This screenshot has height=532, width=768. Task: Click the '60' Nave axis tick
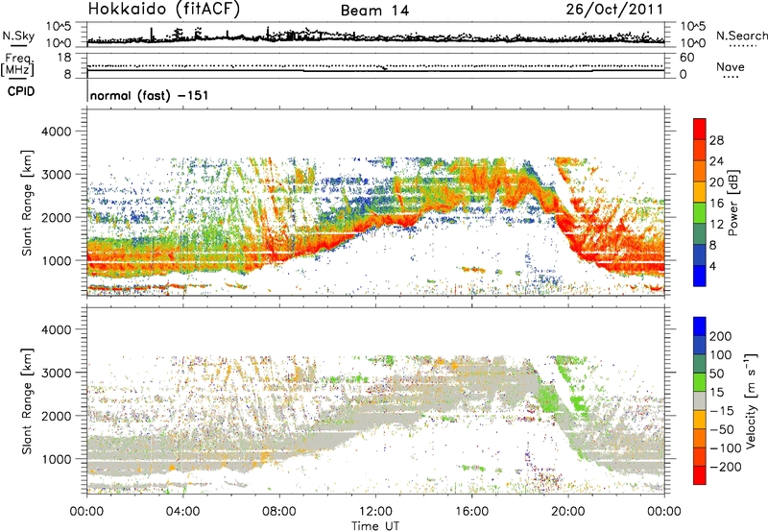[x=687, y=58]
